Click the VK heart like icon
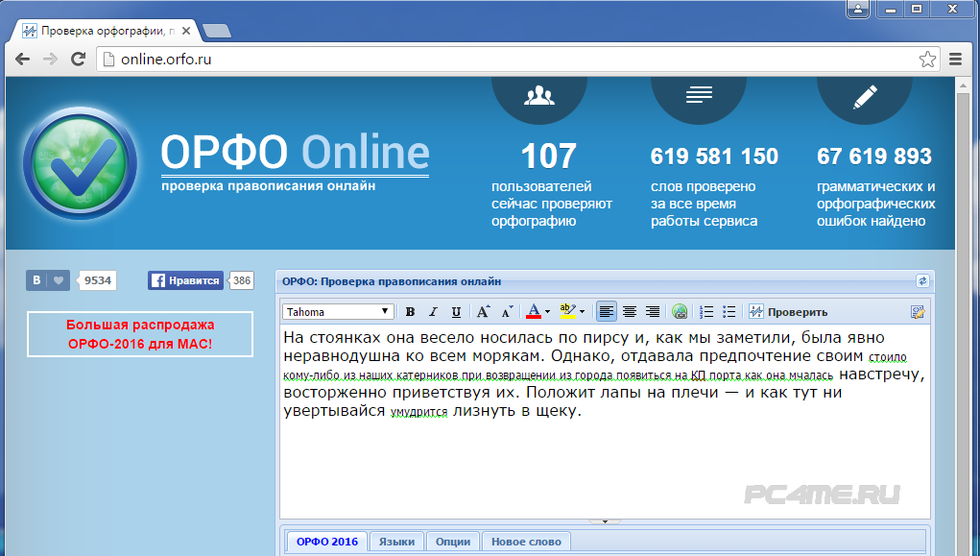 click(x=59, y=280)
